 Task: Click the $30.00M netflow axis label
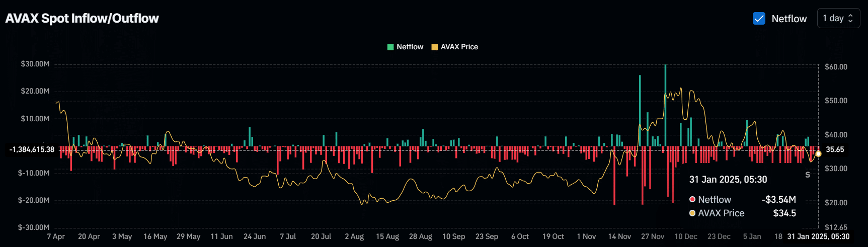click(x=35, y=64)
